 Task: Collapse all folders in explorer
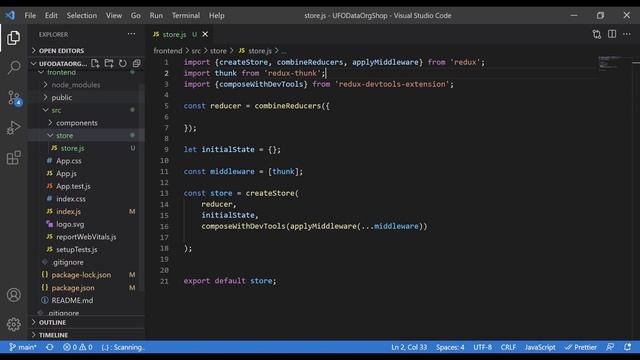coord(136,63)
